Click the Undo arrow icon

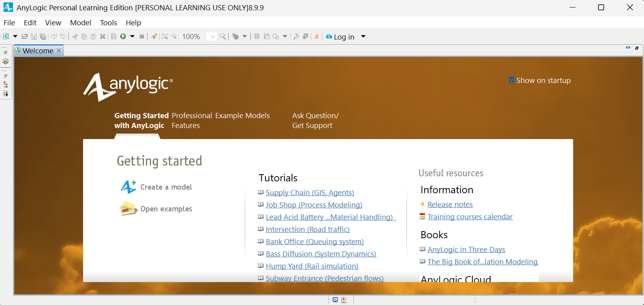(54, 36)
